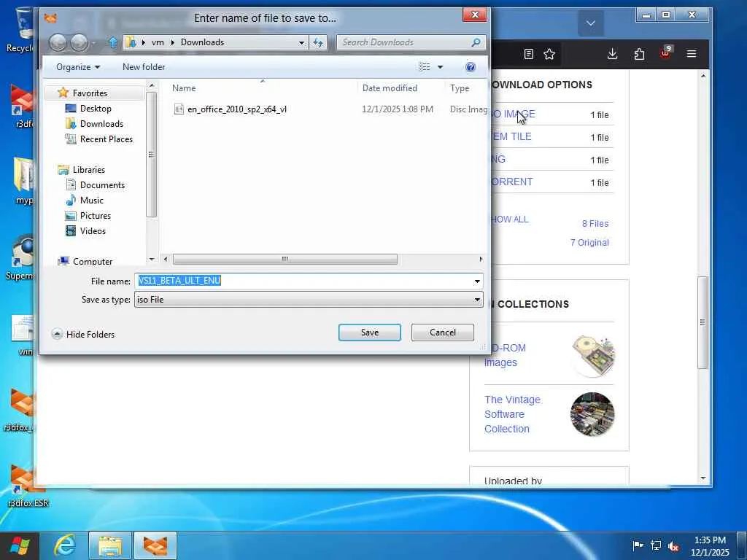Open the 8 Files link
The height and width of the screenshot is (560, 747).
pyautogui.click(x=595, y=223)
